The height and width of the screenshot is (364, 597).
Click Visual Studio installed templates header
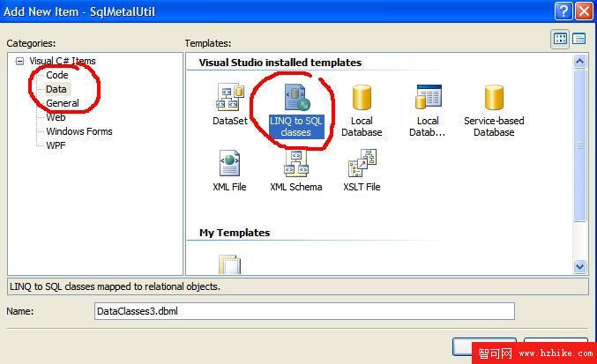[280, 63]
